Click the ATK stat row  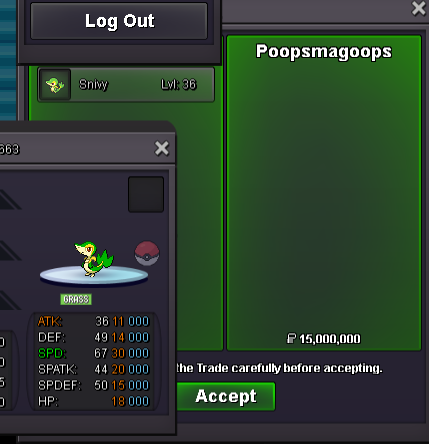tap(93, 321)
